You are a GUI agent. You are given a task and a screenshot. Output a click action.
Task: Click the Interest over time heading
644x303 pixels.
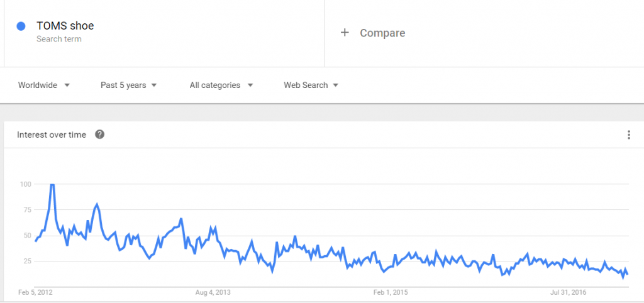pyautogui.click(x=52, y=135)
